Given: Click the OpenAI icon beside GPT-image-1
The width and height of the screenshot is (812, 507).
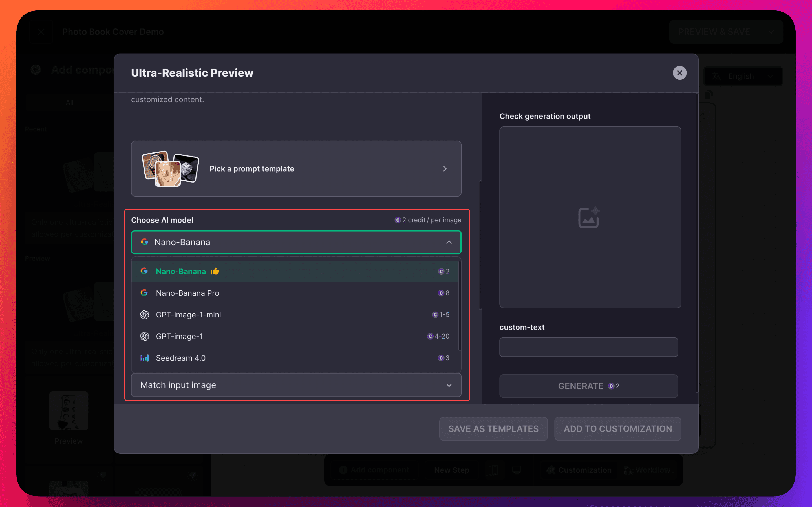Looking at the screenshot, I should (145, 336).
